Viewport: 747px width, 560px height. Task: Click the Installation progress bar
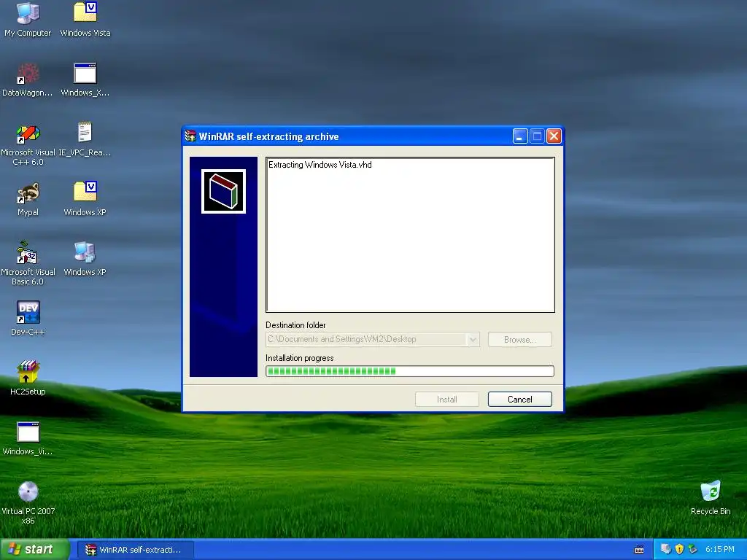tap(410, 371)
